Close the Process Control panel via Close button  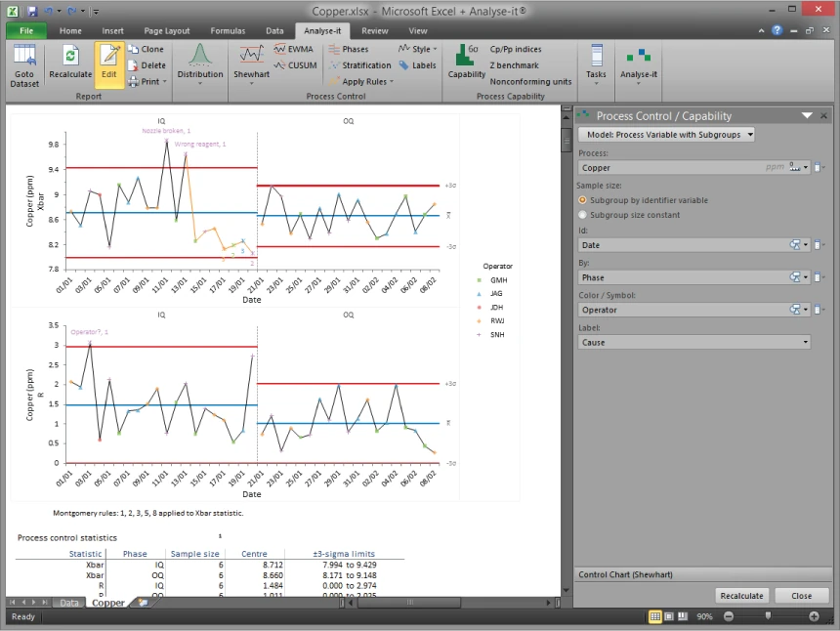coord(802,595)
